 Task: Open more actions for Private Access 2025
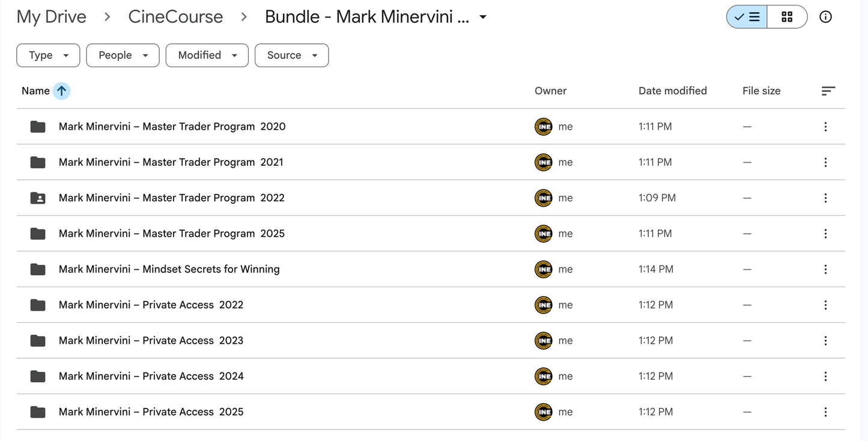point(825,412)
